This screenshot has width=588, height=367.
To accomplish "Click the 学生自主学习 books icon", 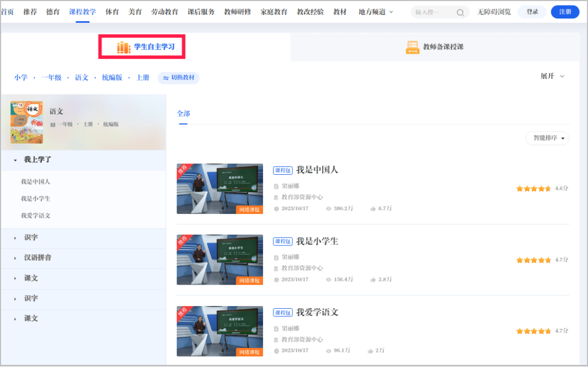I will coord(124,47).
